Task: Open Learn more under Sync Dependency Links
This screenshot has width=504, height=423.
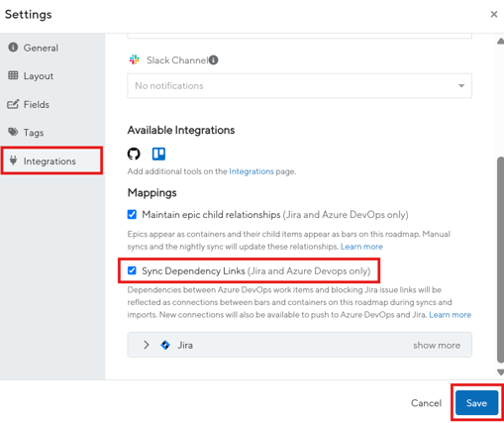Action: pos(450,315)
